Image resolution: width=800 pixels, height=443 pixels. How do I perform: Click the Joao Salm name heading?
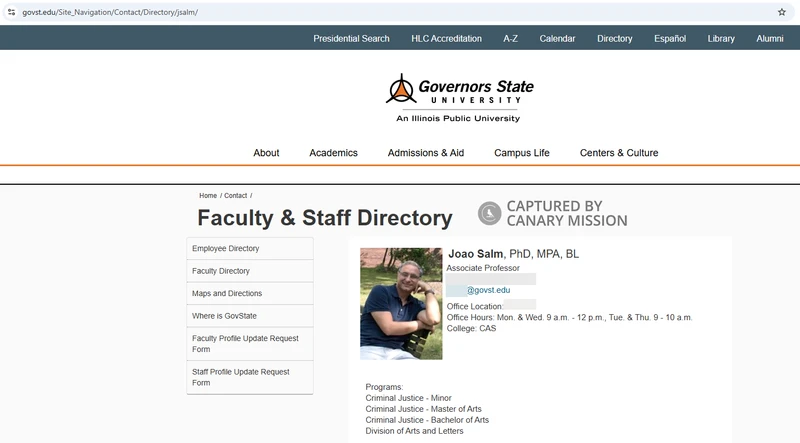tap(476, 254)
